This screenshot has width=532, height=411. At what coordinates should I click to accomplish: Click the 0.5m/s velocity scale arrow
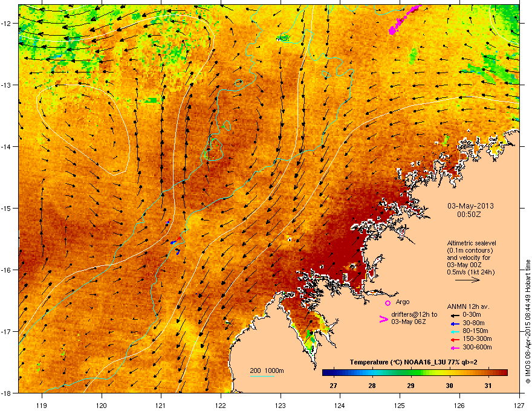coord(467,280)
